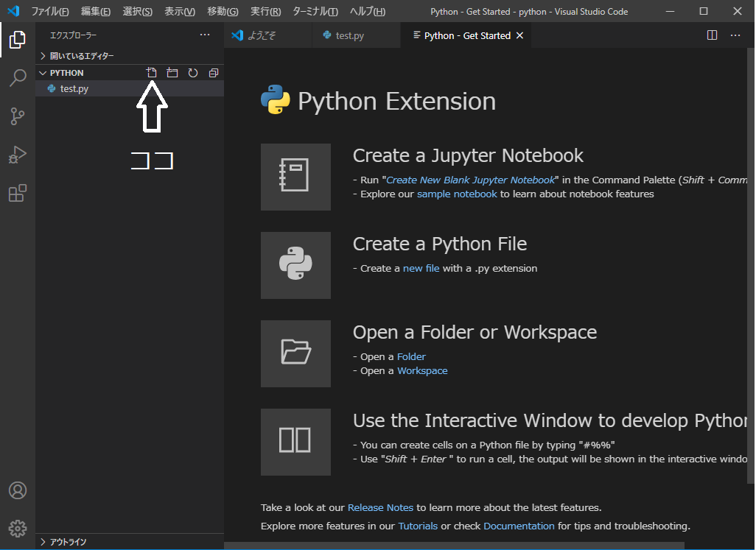Select the Python - Get Started tab
The image size is (756, 550).
[x=466, y=35]
